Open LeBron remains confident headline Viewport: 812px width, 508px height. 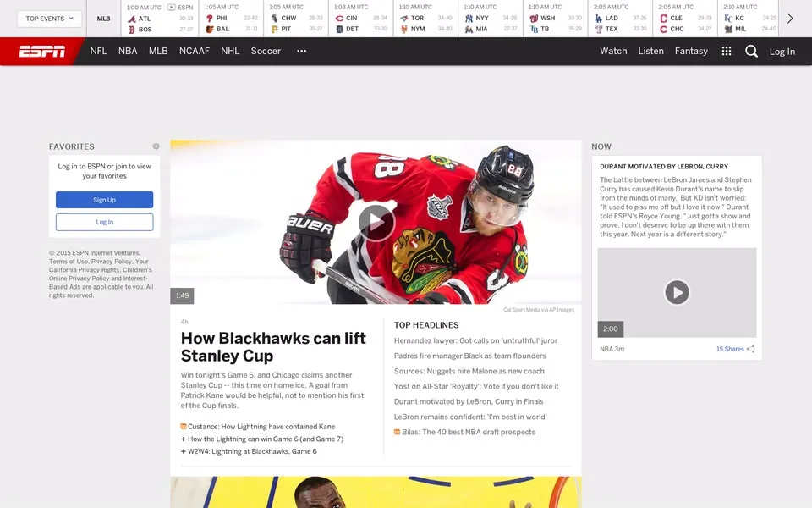click(470, 417)
